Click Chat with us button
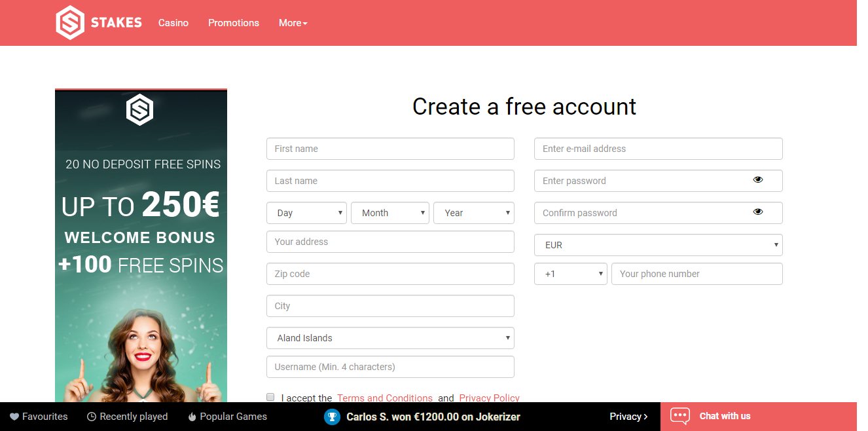This screenshot has width=868, height=431. pos(725,416)
